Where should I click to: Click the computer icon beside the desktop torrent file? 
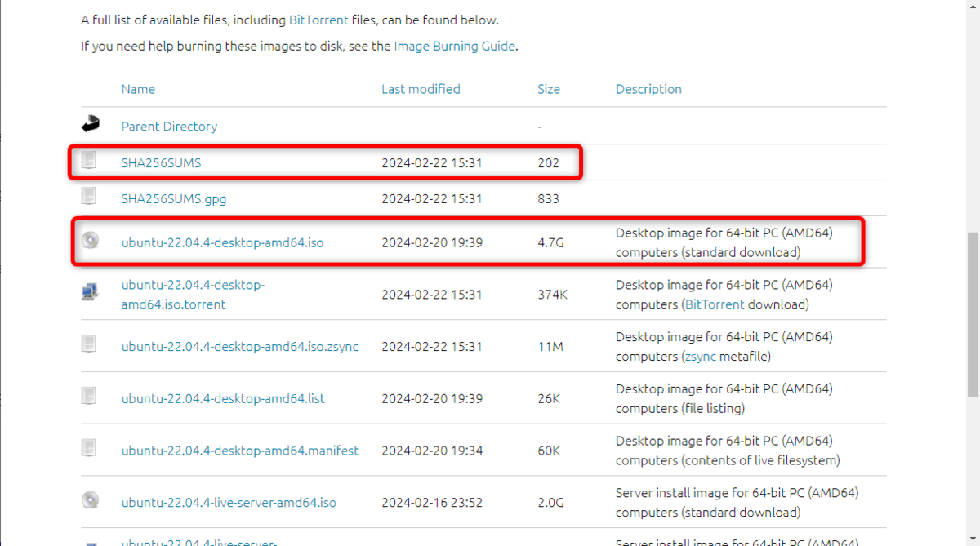click(90, 293)
